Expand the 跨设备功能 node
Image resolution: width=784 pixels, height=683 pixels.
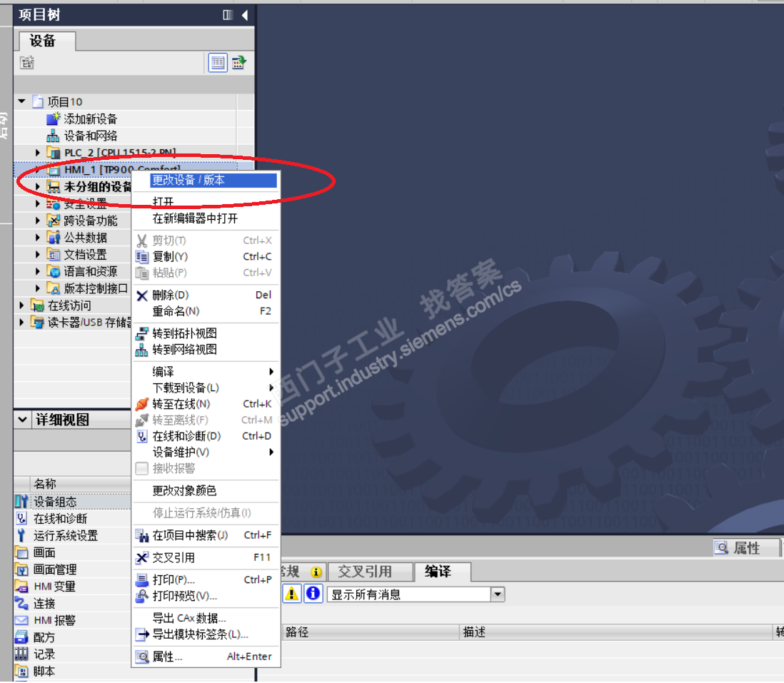(x=38, y=221)
